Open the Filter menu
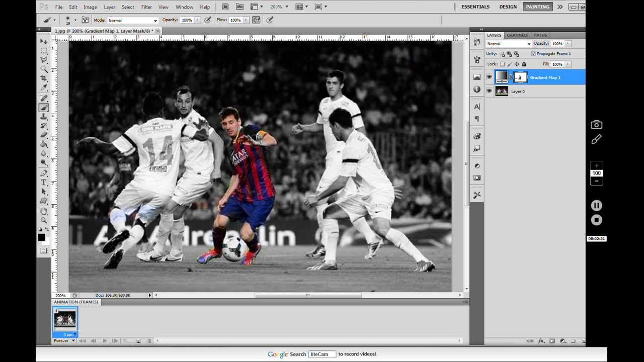Image resolution: width=644 pixels, height=362 pixels. point(146,7)
